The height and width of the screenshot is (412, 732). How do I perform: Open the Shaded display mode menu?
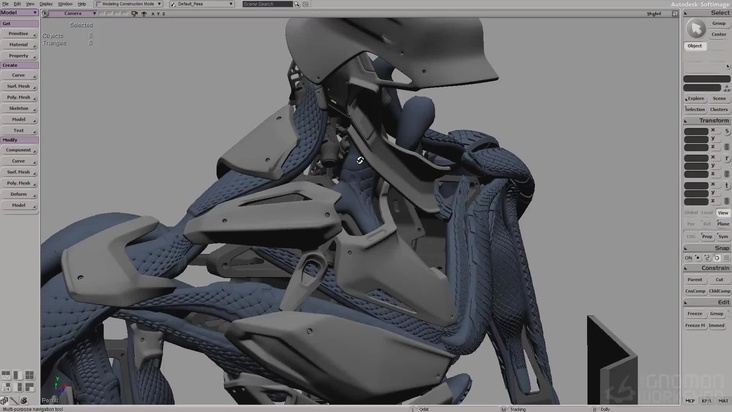[x=655, y=14]
